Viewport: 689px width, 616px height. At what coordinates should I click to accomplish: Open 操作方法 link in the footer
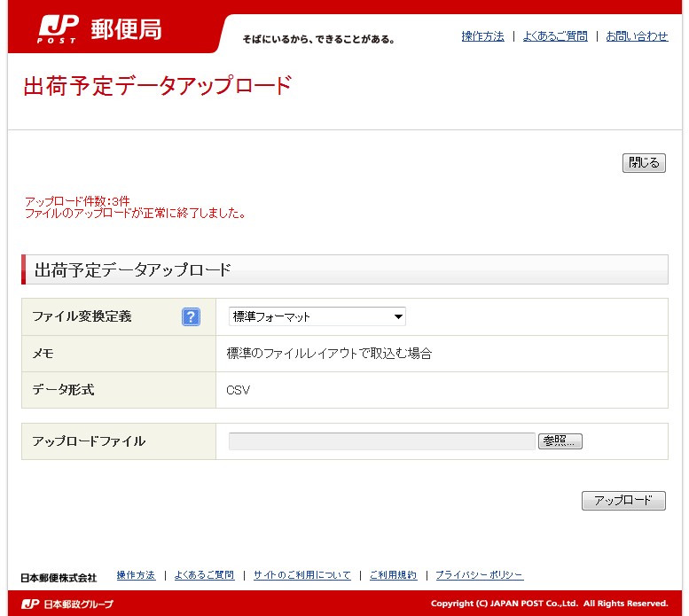pos(136,575)
